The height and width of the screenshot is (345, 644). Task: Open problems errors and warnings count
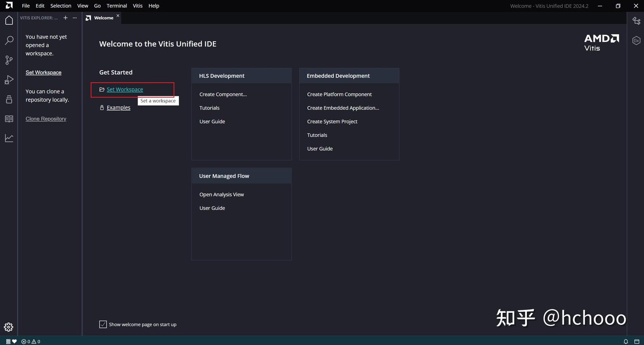(31, 341)
